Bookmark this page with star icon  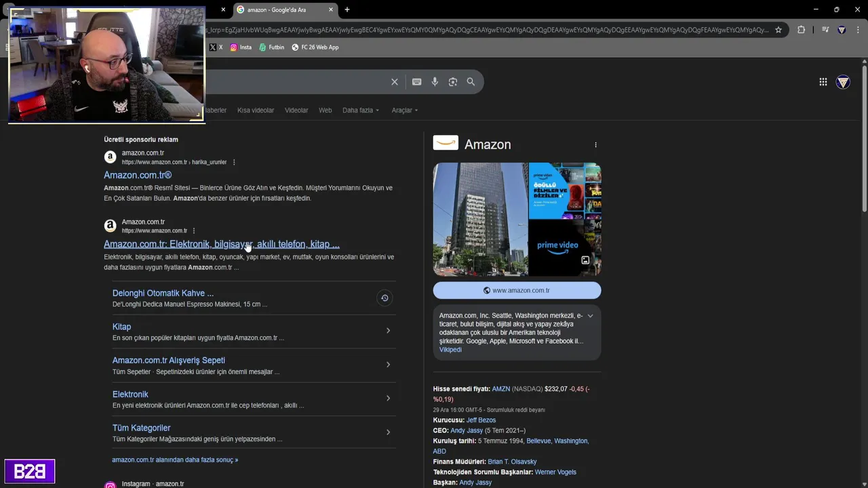pos(778,30)
